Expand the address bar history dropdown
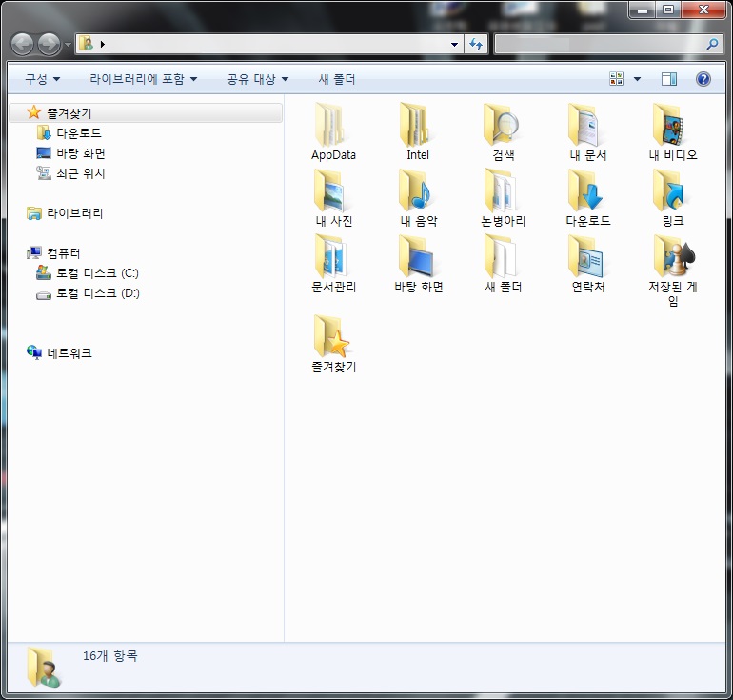Viewport: 733px width, 700px height. click(454, 45)
